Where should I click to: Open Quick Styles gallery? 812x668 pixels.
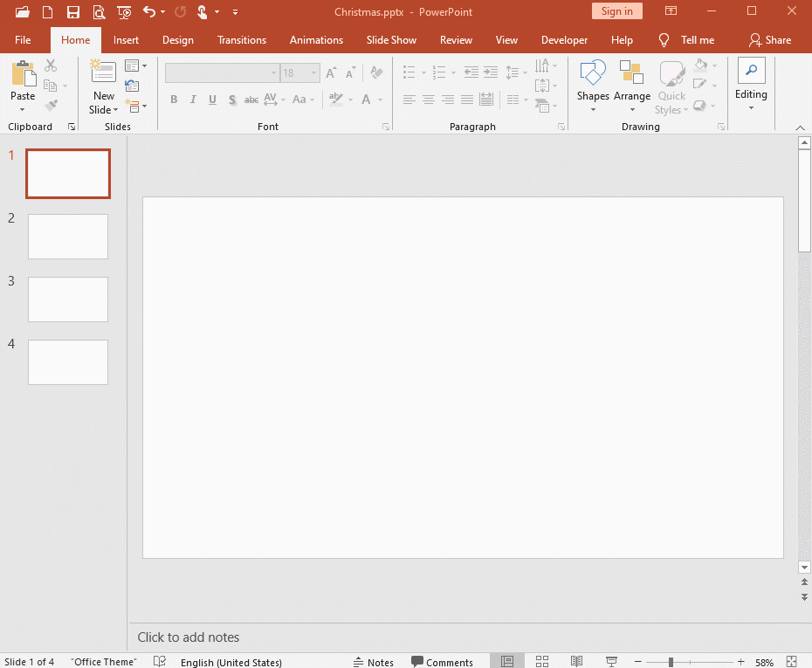tap(671, 87)
